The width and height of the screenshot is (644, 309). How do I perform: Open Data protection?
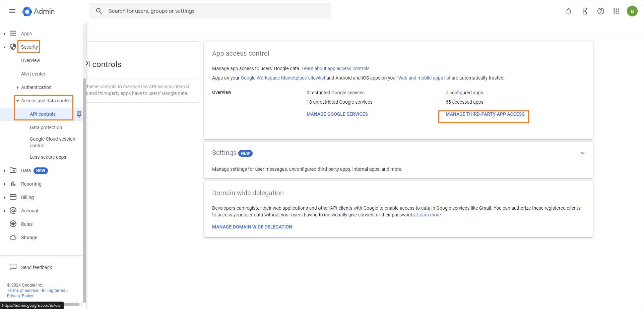[46, 127]
